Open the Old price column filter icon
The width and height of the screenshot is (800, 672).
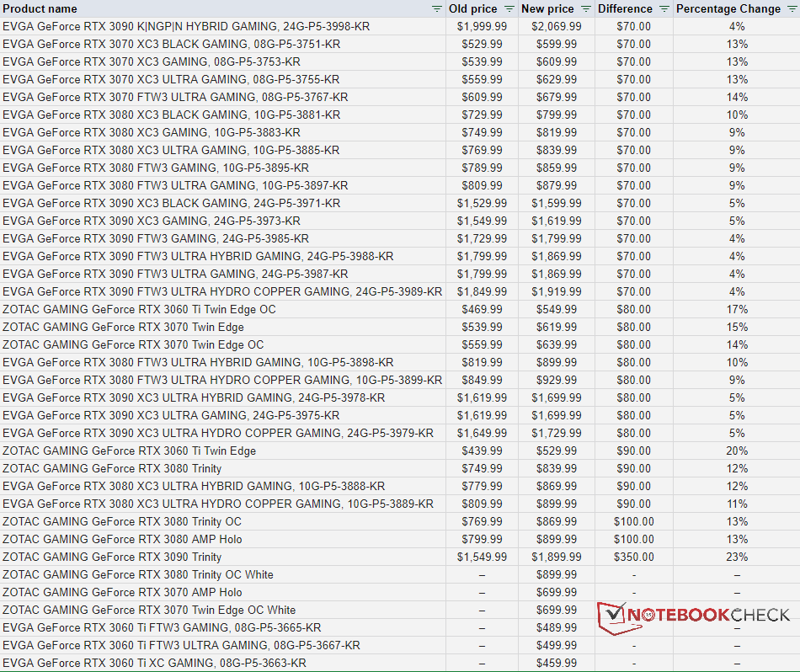(x=509, y=8)
